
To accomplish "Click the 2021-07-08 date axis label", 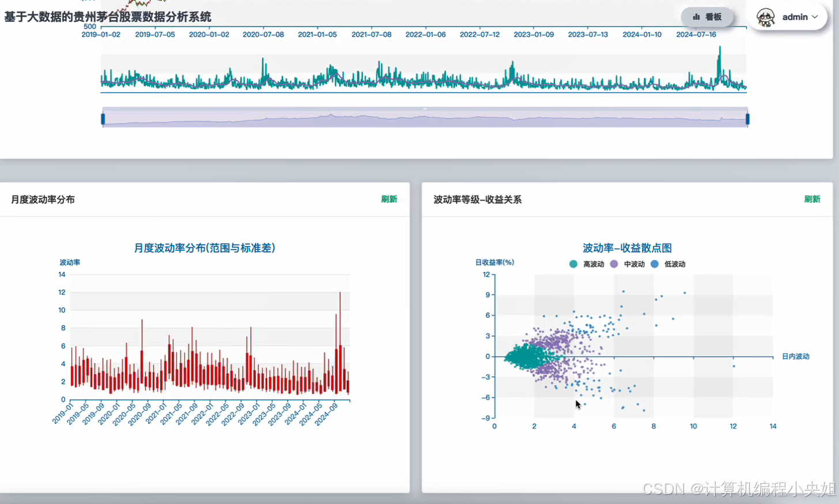I will [x=372, y=35].
